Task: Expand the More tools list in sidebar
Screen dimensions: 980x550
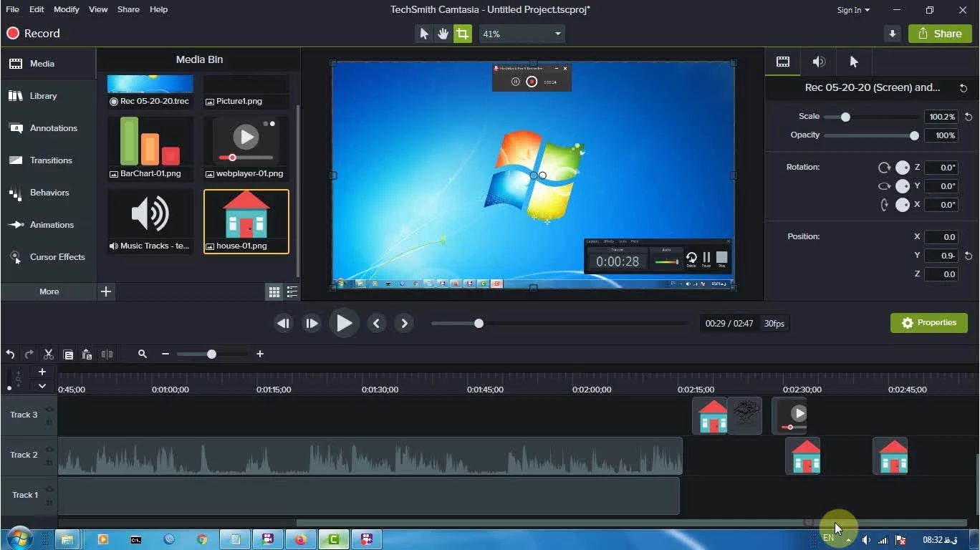Action: pos(49,291)
